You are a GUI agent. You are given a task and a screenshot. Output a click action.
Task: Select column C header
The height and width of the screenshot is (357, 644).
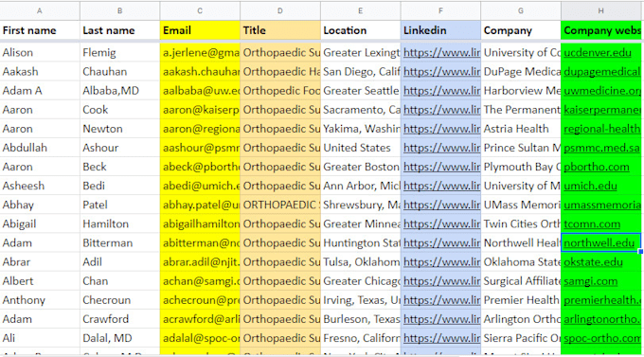(200, 10)
